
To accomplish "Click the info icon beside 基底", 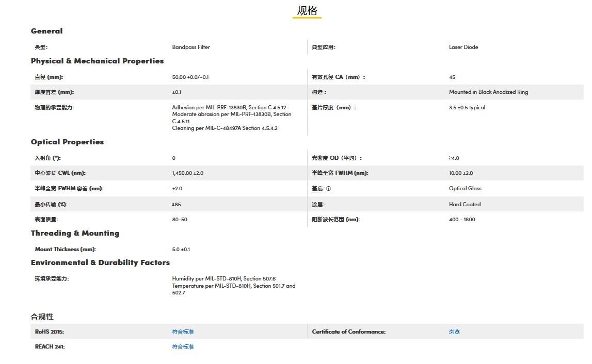I will (328, 189).
